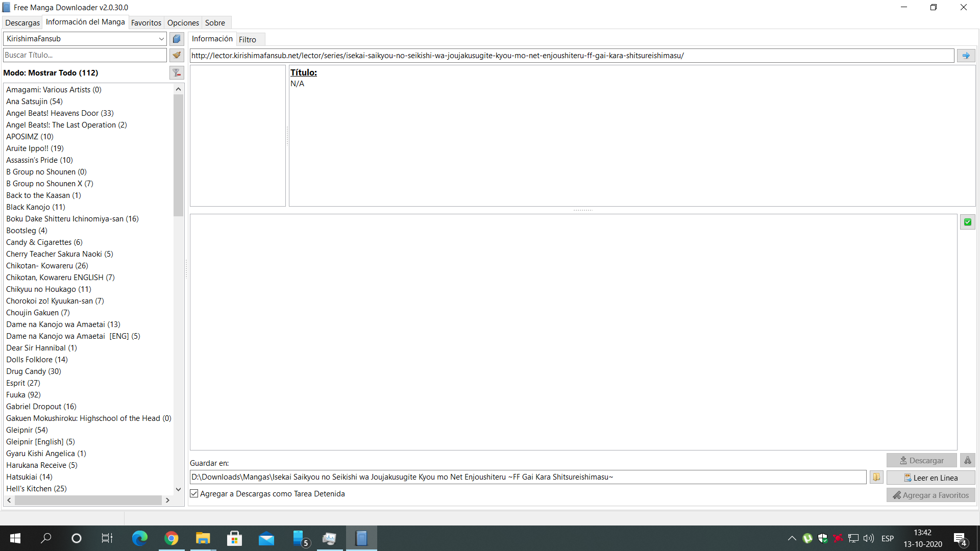
Task: Select Fuuka (92) from the manga list
Action: [23, 394]
